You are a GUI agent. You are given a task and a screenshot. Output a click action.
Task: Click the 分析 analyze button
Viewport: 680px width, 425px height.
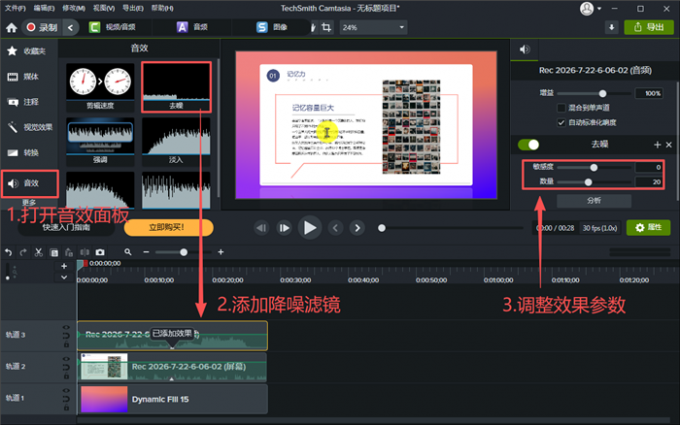coord(594,200)
